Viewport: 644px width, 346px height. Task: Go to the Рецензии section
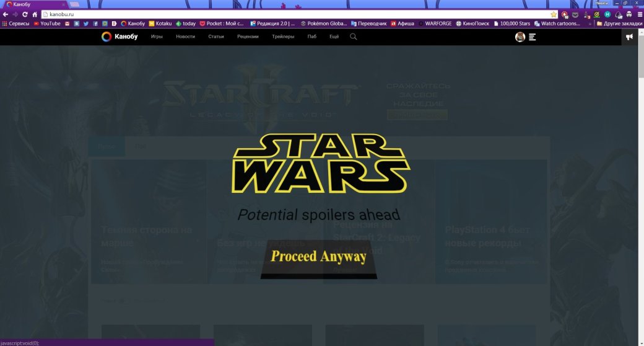(x=248, y=37)
